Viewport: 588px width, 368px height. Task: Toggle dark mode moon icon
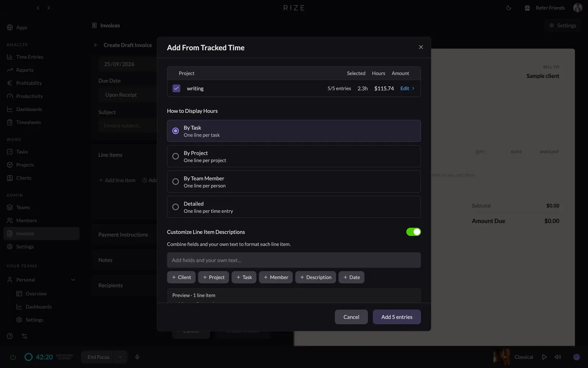(509, 8)
